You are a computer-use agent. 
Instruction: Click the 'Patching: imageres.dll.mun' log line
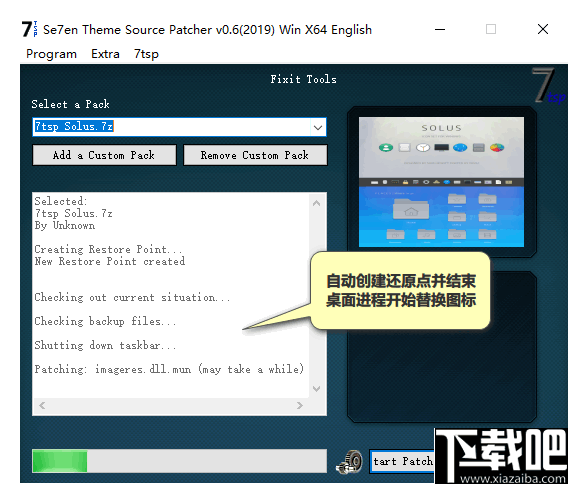169,369
